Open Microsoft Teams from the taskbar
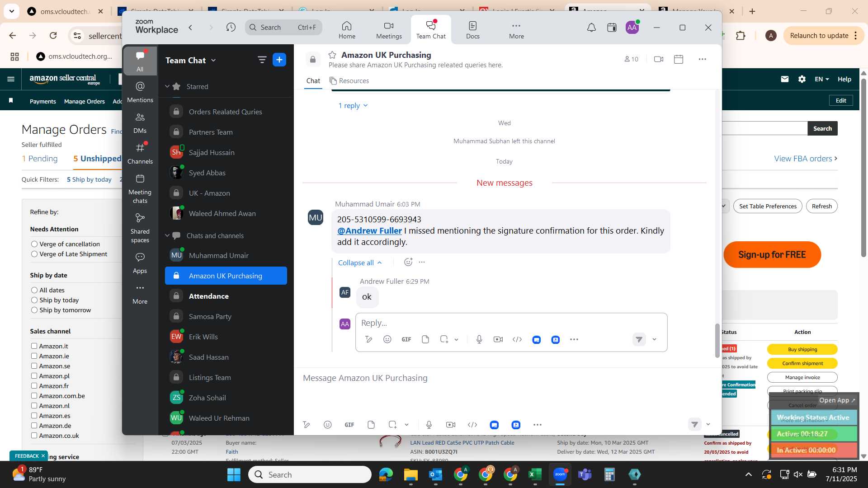Image resolution: width=868 pixels, height=488 pixels. click(585, 474)
